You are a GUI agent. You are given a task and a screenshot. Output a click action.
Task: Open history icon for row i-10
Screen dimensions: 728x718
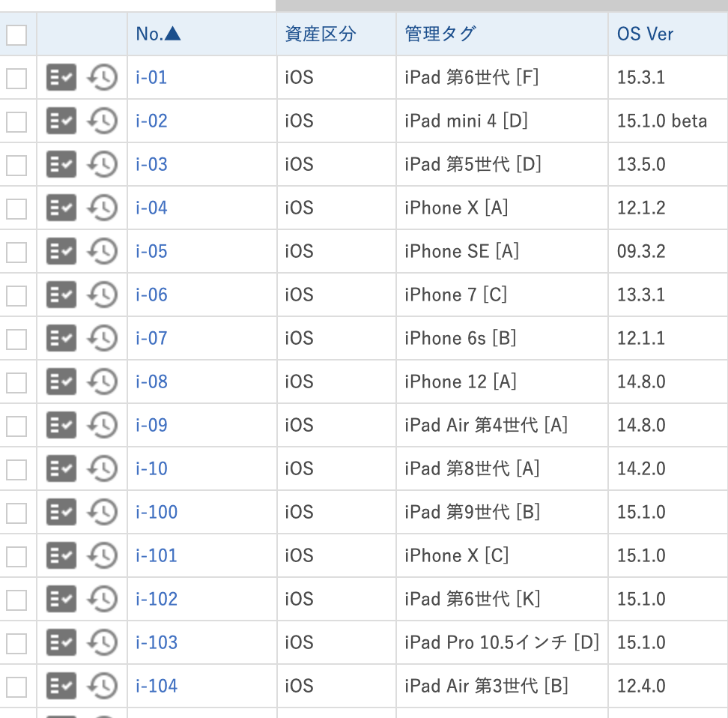(102, 468)
